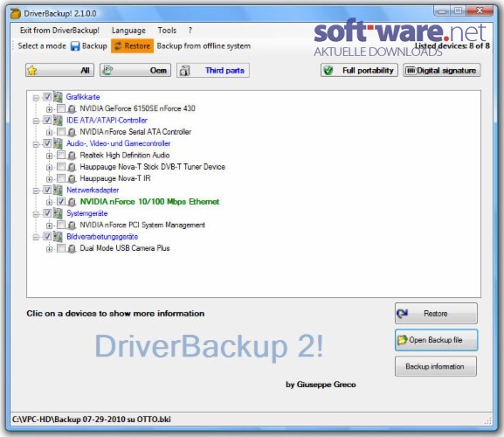The image size is (504, 437).
Task: Click the green shield Full portability icon
Action: pos(328,71)
